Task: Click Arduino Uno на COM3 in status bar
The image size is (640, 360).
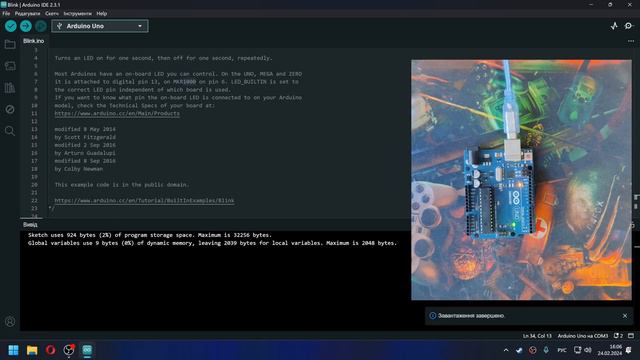Action: [582, 336]
